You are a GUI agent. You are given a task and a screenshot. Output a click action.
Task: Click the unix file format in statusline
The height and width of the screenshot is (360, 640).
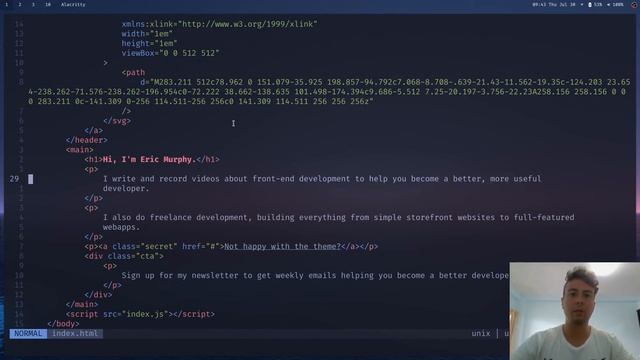coord(480,333)
